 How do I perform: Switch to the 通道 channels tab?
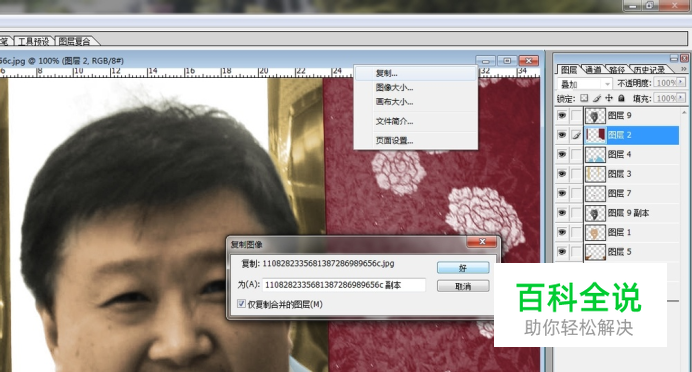[594, 70]
